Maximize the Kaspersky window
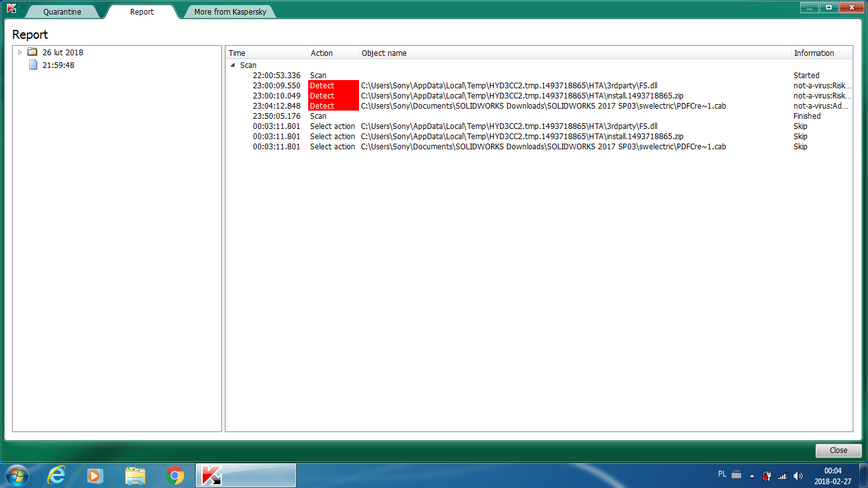Image resolution: width=868 pixels, height=488 pixels. 828,7
